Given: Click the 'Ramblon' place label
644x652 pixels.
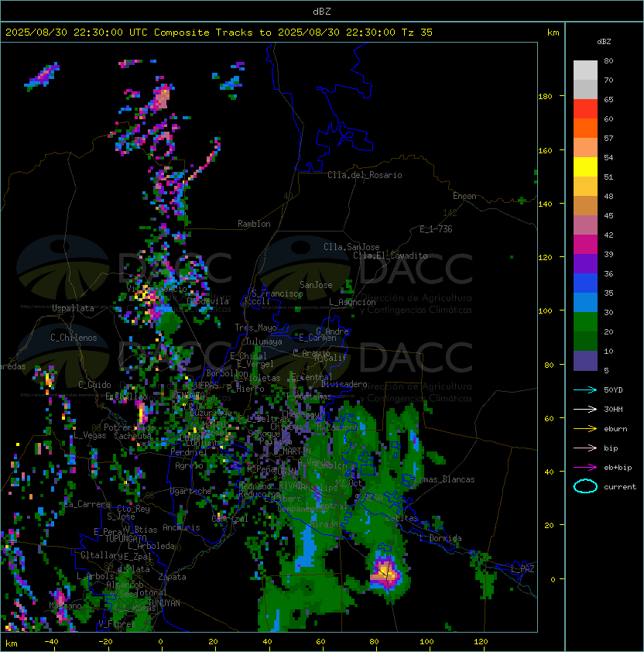Looking at the screenshot, I should coord(254,224).
